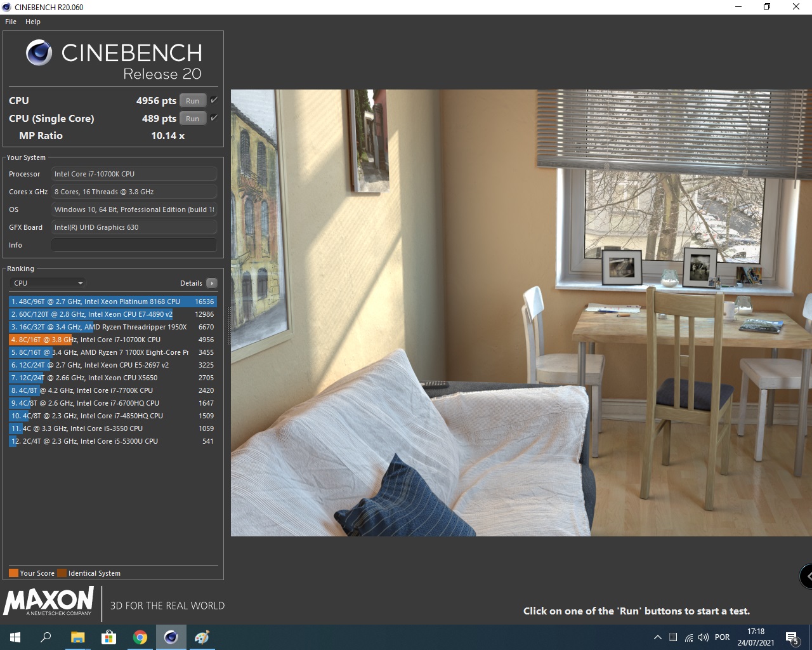812x650 pixels.
Task: Open the Help menu
Action: [33, 22]
